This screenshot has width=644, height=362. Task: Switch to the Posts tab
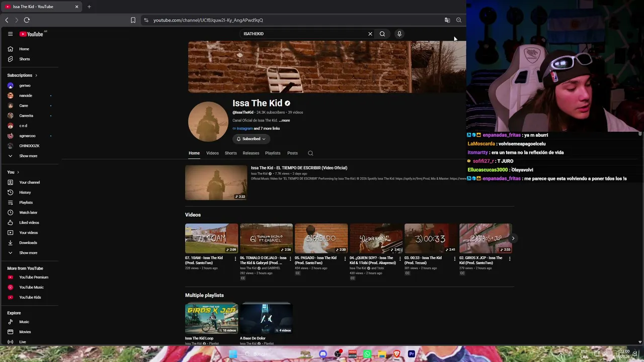292,153
